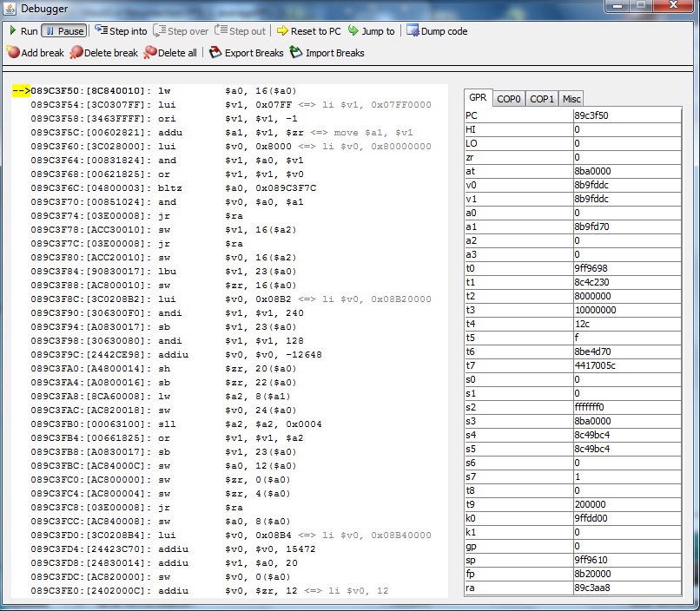Open the Misc registers tab

[x=571, y=99]
